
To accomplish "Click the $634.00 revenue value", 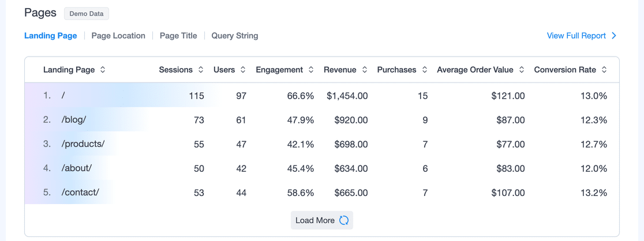I will pos(351,169).
